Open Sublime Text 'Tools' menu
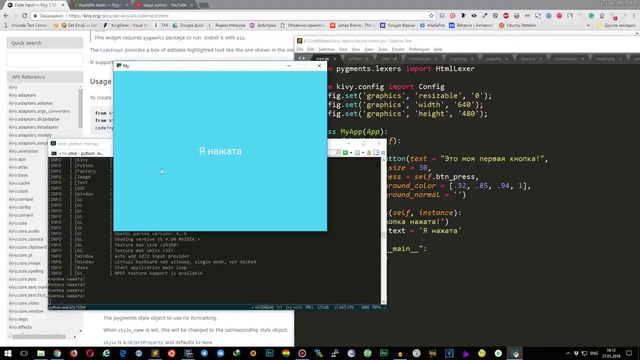The height and width of the screenshot is (360, 640). pyautogui.click(x=382, y=49)
